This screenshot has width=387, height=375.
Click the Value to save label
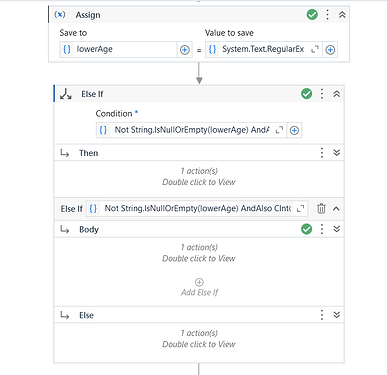(229, 33)
